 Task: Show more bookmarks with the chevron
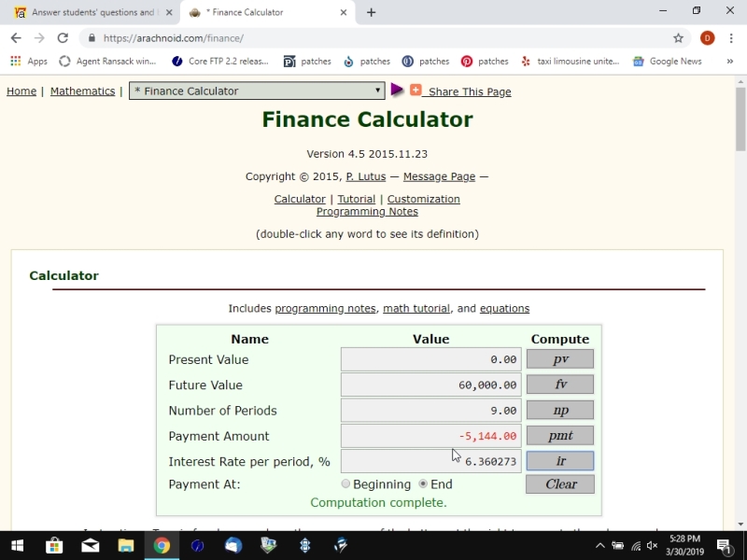[x=729, y=61]
